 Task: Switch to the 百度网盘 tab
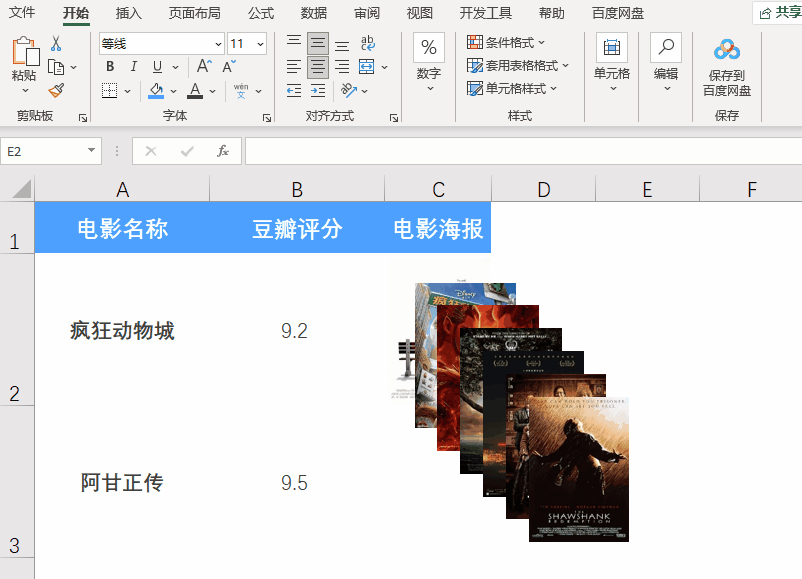click(618, 13)
